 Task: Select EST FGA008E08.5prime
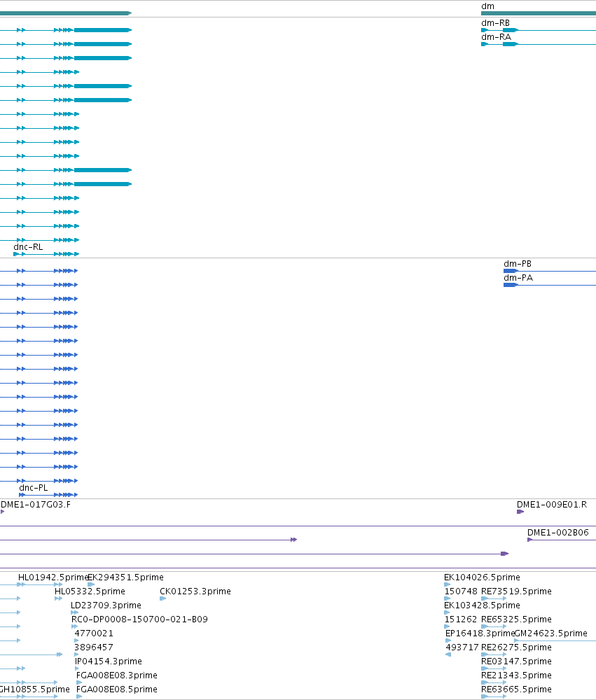coord(116,689)
